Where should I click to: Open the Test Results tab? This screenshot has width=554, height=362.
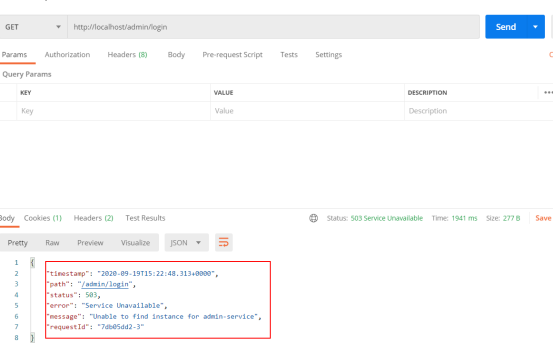pyautogui.click(x=145, y=218)
